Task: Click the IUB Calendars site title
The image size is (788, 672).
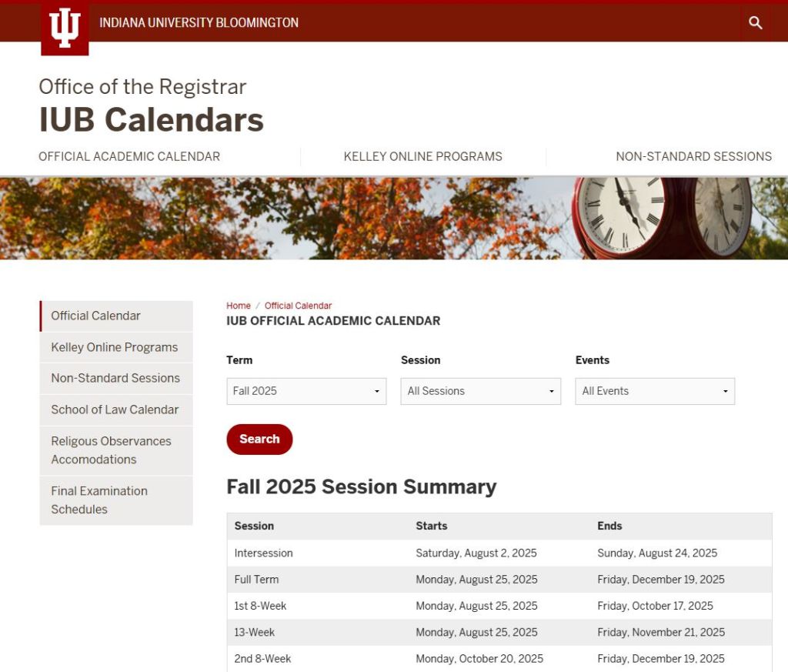Action: [x=152, y=119]
